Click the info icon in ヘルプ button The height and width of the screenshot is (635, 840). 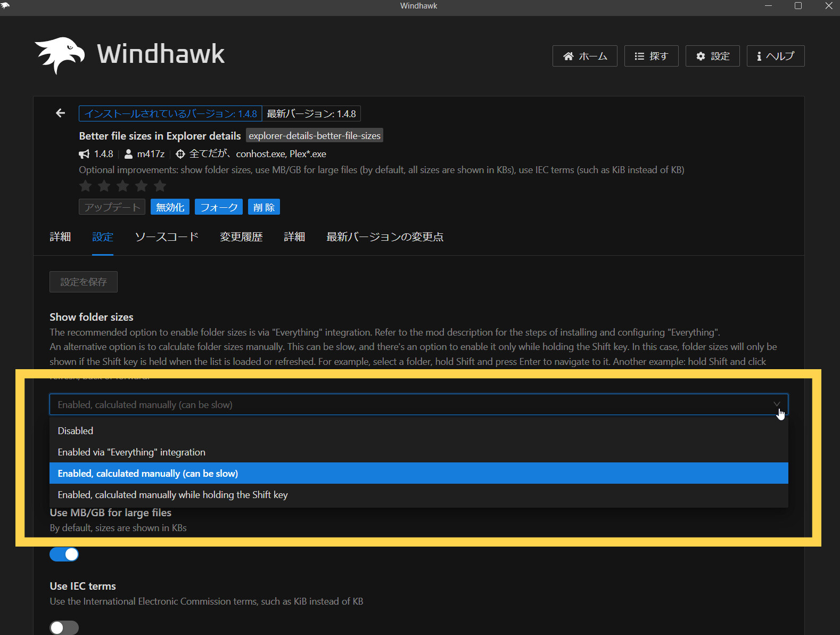pyautogui.click(x=759, y=56)
